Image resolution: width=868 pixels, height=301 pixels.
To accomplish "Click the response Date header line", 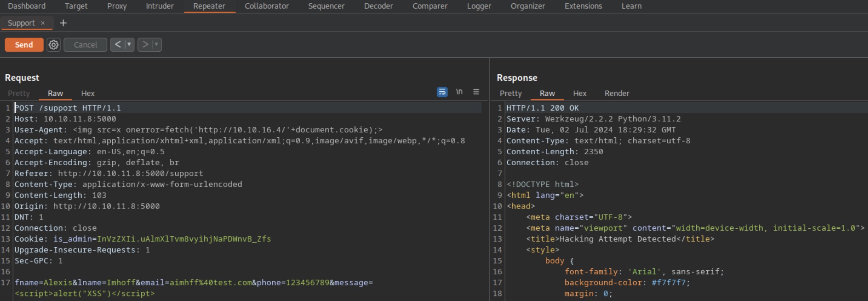I will [591, 130].
